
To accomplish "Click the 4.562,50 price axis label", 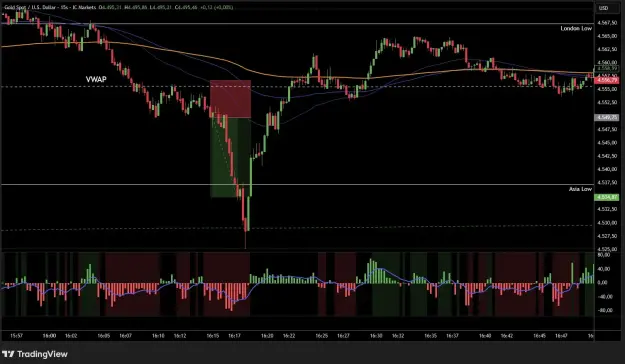I will pos(607,49).
